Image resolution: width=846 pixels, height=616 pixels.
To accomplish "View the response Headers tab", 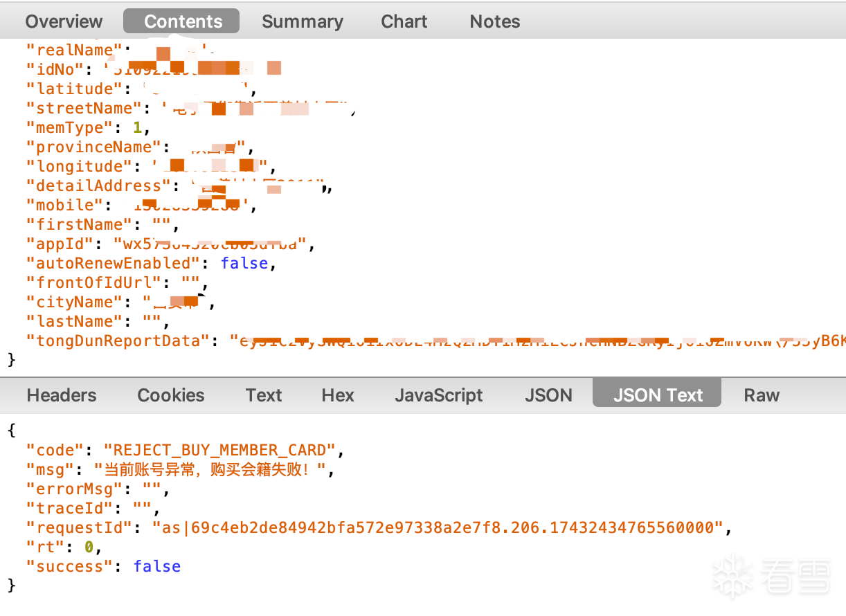I will pos(62,395).
